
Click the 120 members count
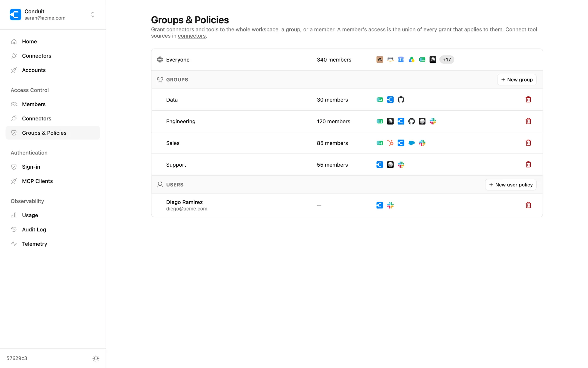(x=333, y=121)
